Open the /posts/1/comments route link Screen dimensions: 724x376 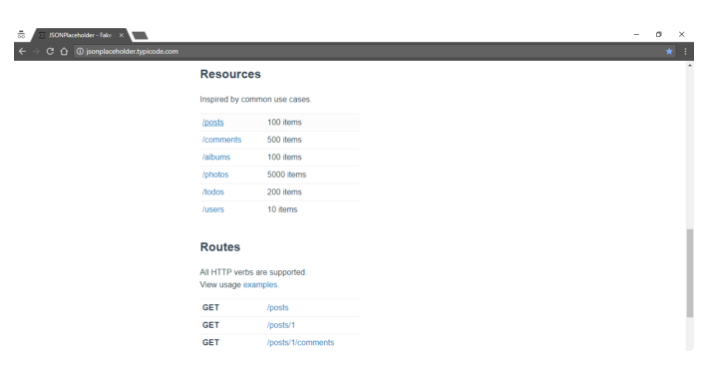pos(300,342)
